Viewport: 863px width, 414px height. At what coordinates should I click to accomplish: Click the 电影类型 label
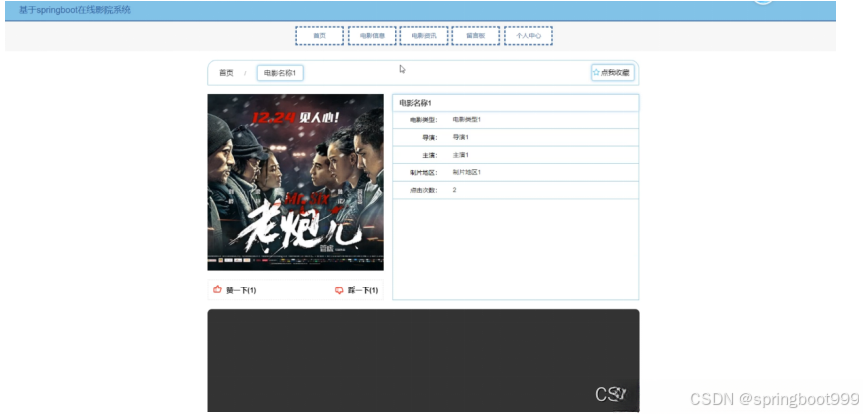coord(424,120)
